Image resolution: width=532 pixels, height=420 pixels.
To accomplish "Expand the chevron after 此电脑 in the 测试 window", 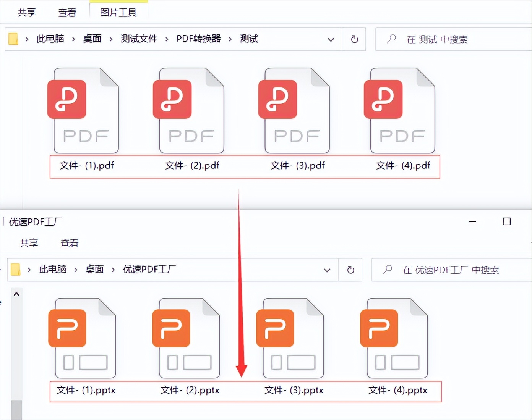I will 73,39.
